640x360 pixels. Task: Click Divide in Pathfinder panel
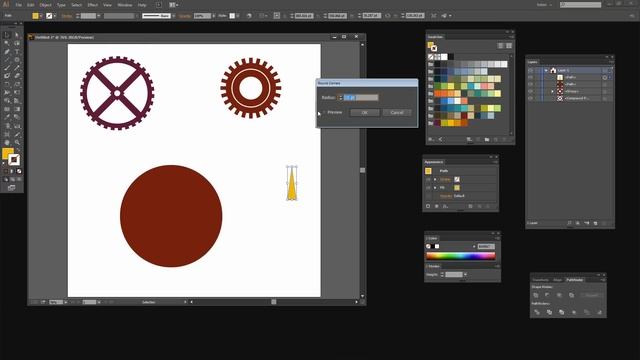pos(537,312)
